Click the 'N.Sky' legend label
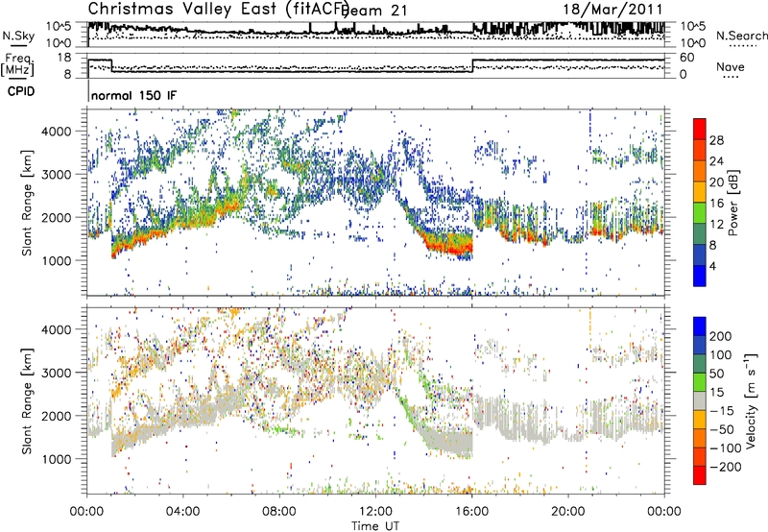768x532 pixels. 18,36
